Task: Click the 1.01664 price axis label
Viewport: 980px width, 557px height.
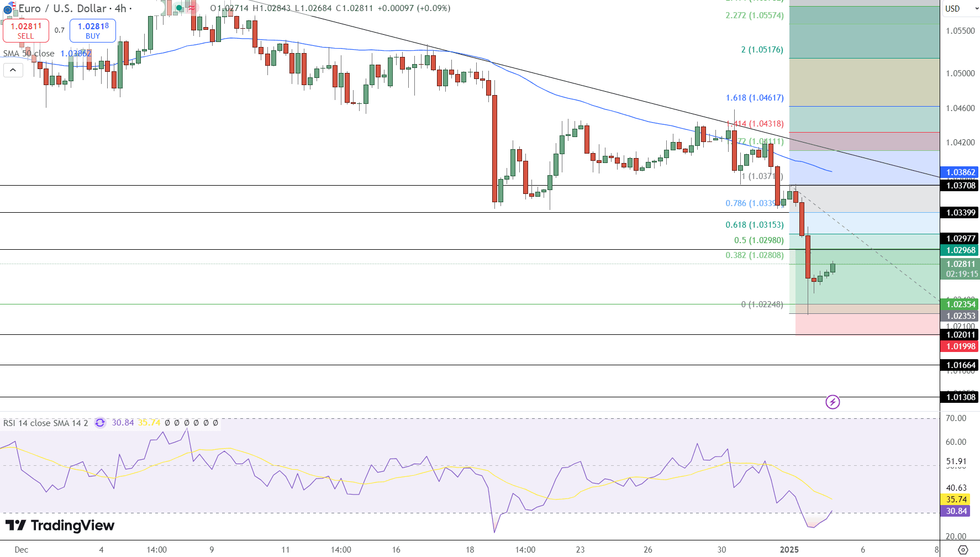Action: point(960,365)
